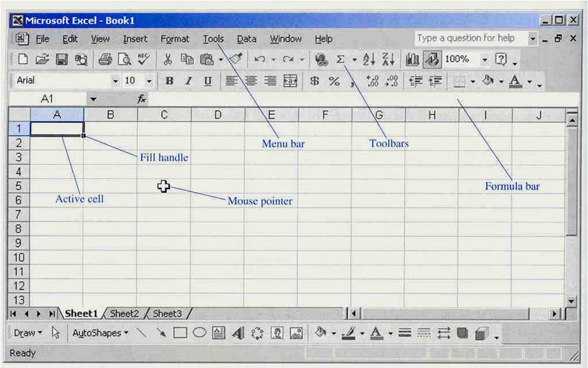This screenshot has height=368, width=588.
Task: Insert WordArt from the Drawing toolbar
Action: [x=238, y=333]
